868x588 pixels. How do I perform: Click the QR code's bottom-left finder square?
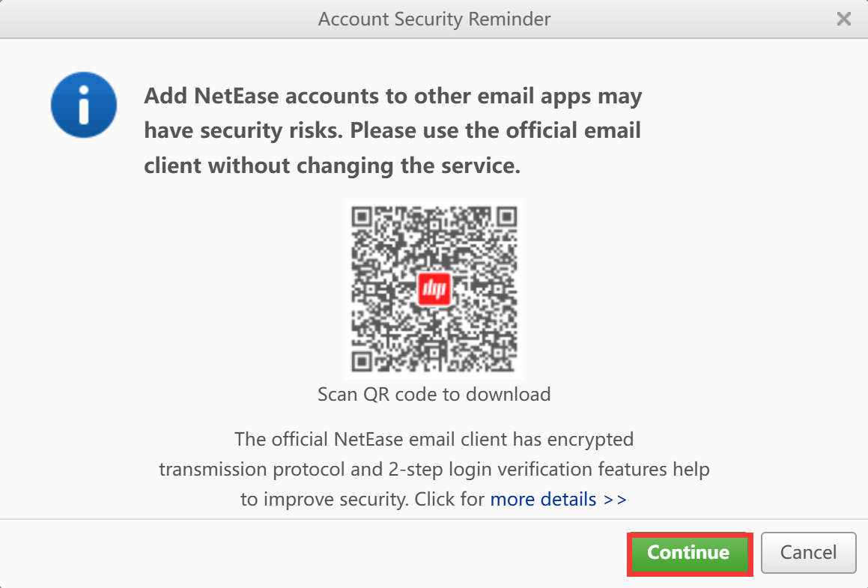point(362,362)
